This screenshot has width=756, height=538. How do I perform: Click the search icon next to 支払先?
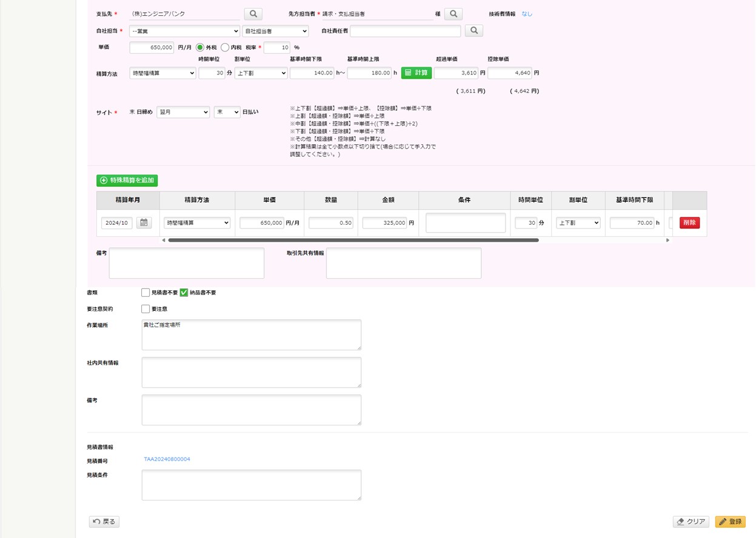pyautogui.click(x=253, y=13)
